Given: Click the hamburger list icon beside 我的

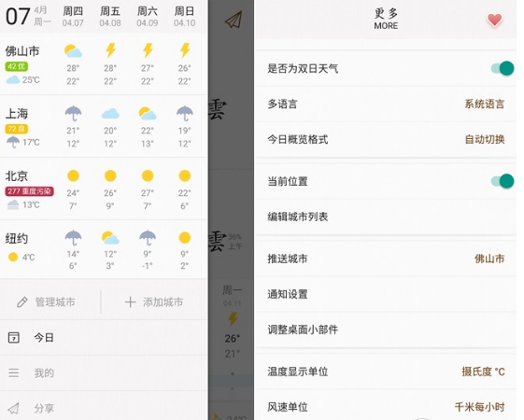Looking at the screenshot, I should 14,372.
